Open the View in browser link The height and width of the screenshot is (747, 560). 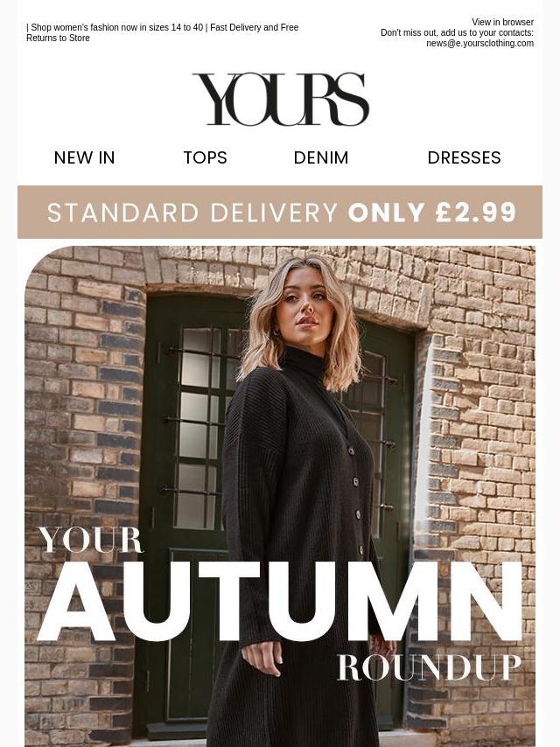(x=502, y=22)
